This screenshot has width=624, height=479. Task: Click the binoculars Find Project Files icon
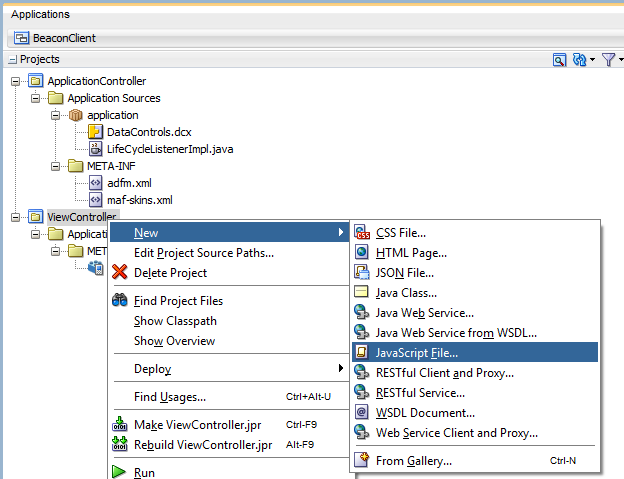click(x=119, y=300)
